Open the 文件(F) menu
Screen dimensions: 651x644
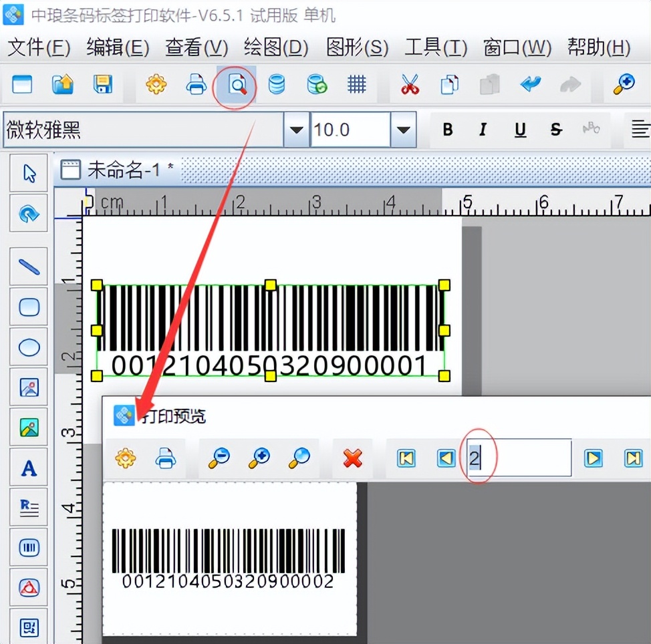pos(39,47)
